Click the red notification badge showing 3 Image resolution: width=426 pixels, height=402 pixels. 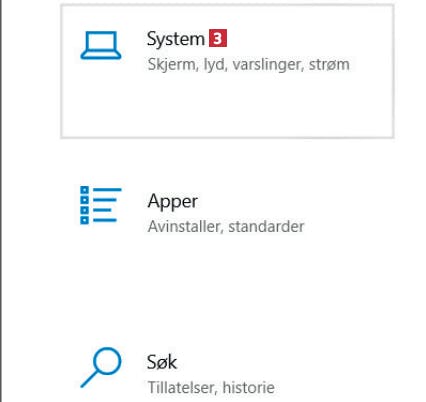(218, 38)
